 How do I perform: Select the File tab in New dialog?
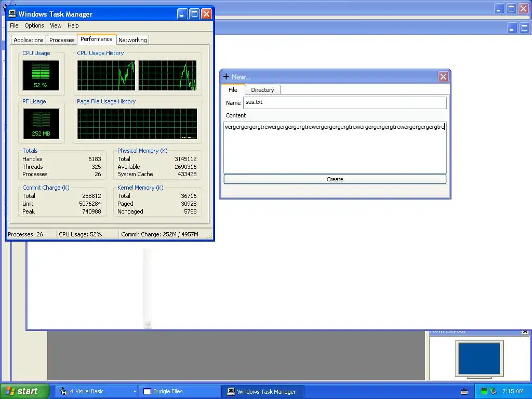pyautogui.click(x=233, y=89)
